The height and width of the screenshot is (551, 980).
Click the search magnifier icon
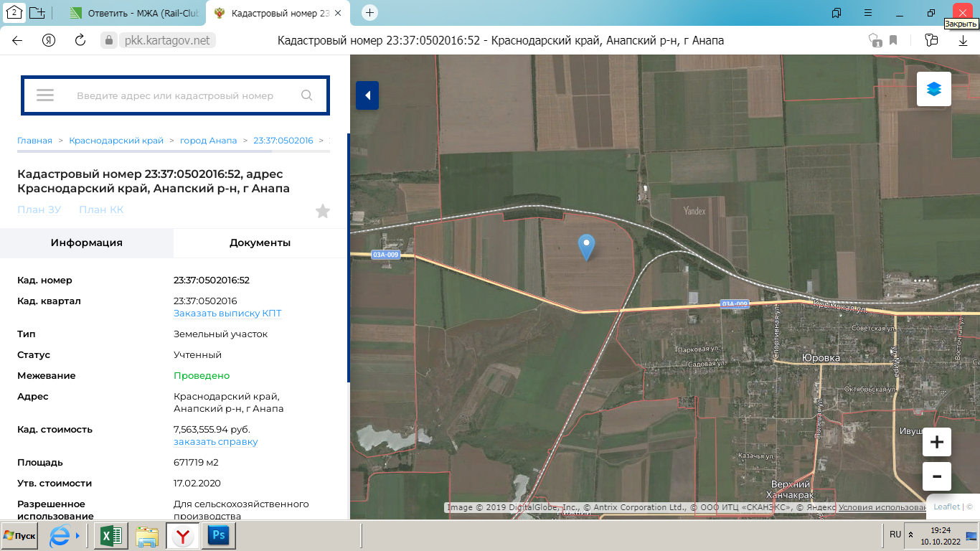(307, 95)
